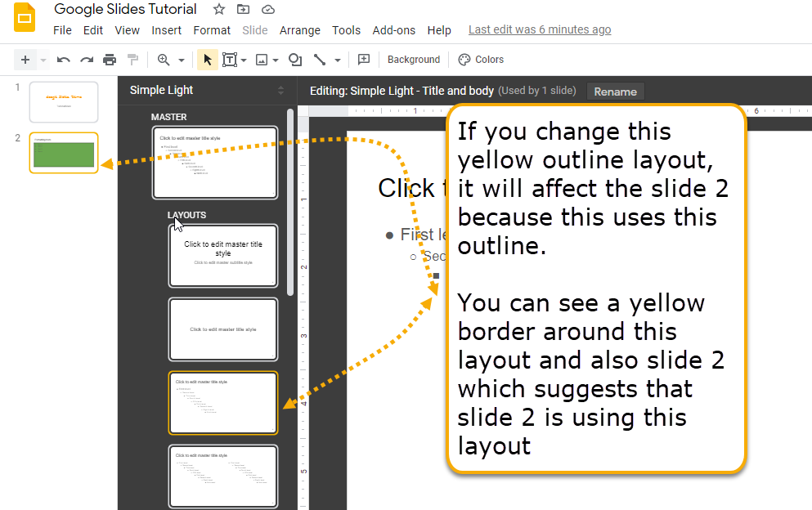The width and height of the screenshot is (812, 510).
Task: Open the zoom level dropdown arrow
Action: pos(182,60)
